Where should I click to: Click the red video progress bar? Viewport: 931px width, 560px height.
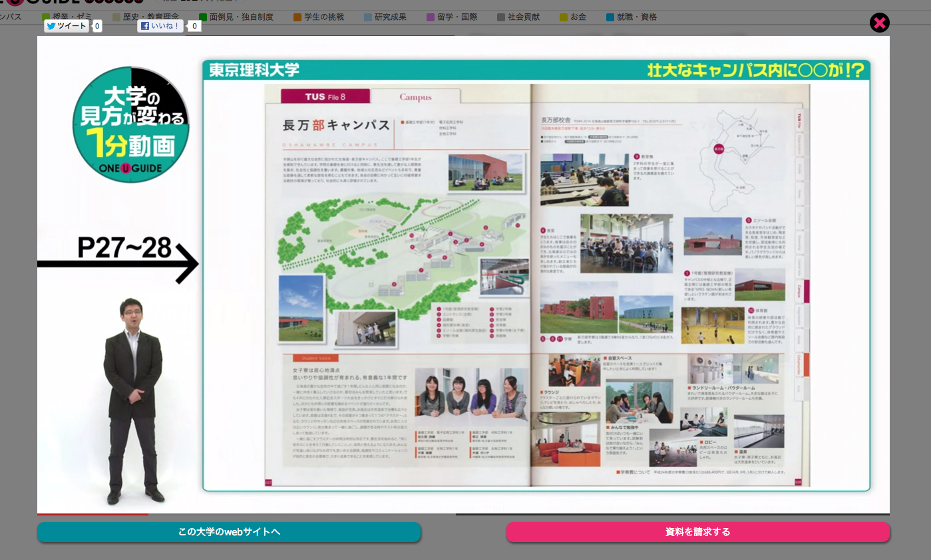[93, 513]
